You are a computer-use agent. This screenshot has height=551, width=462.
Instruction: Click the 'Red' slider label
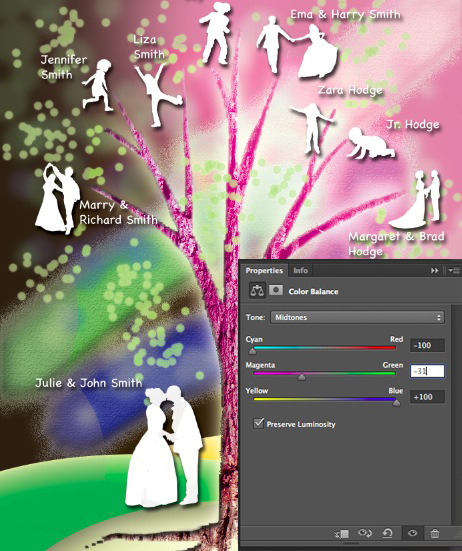click(397, 339)
